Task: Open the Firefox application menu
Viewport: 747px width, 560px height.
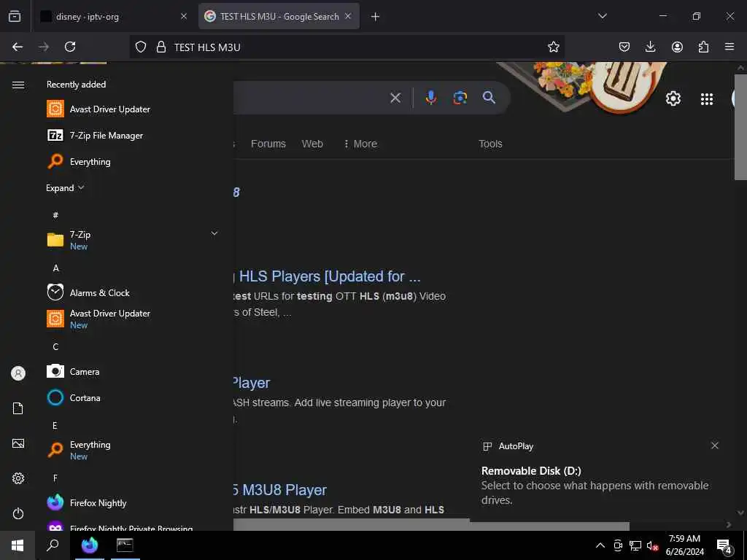Action: point(729,47)
